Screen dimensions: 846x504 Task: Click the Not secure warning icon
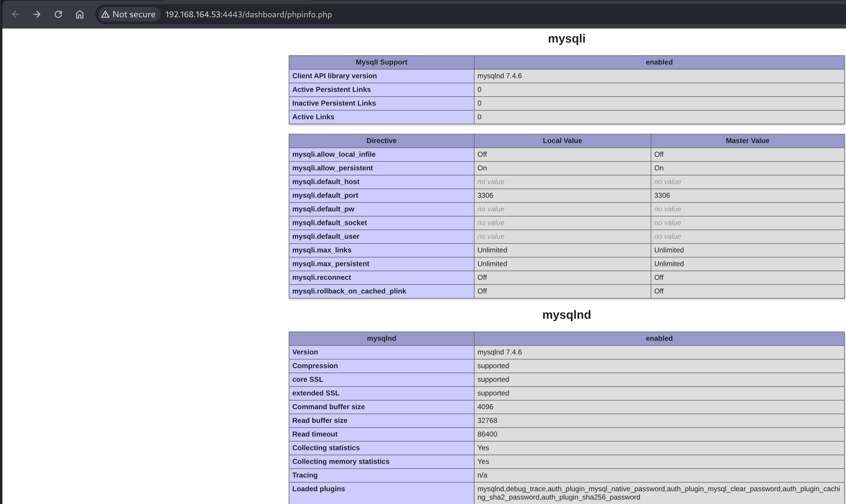[x=105, y=14]
